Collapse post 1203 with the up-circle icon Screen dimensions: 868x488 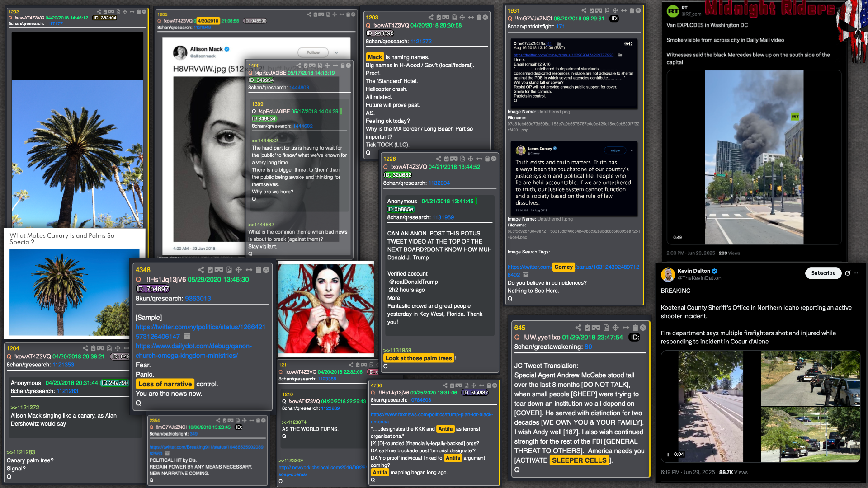(485, 17)
